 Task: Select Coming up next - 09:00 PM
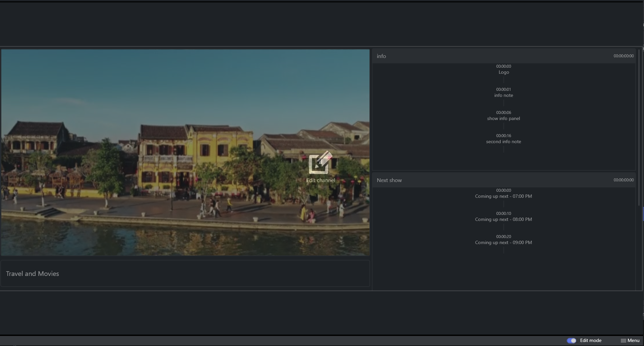[503, 242]
